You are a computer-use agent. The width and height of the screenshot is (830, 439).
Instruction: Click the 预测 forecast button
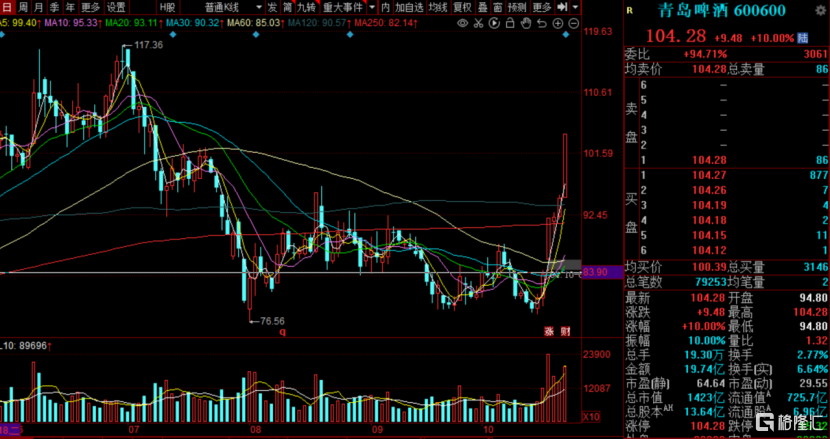point(517,7)
